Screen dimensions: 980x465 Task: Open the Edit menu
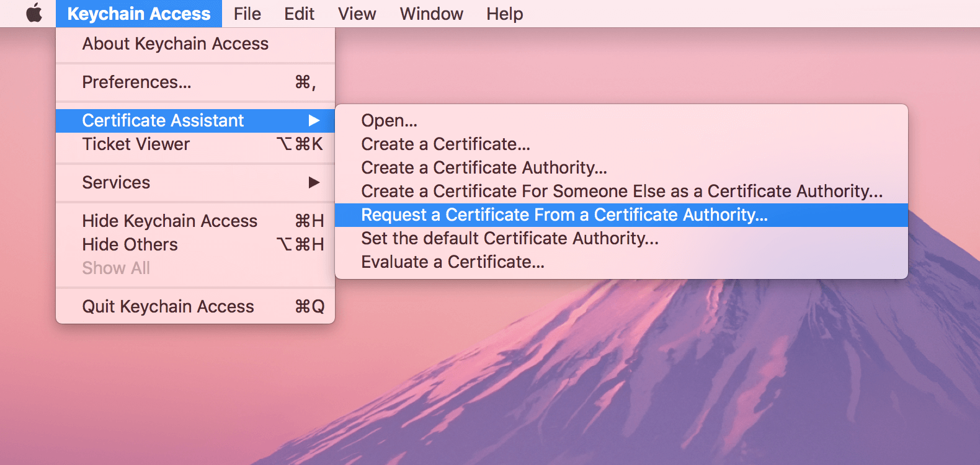(299, 14)
